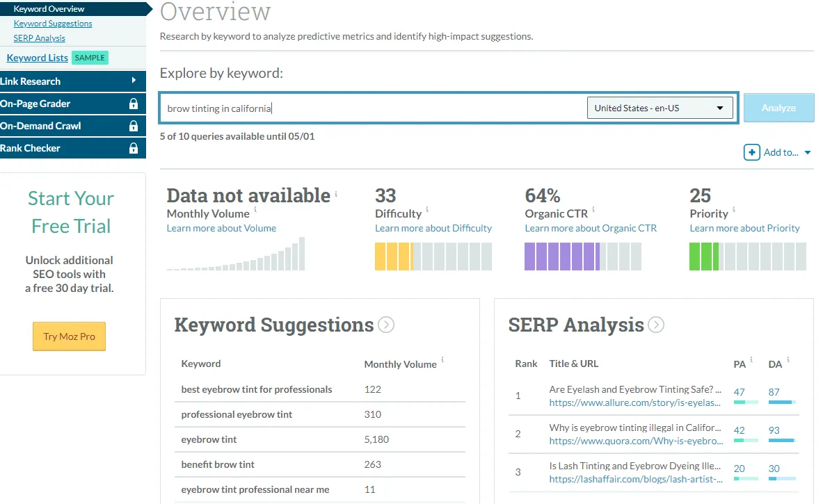Click the lock icon beside On-Demand Crawl
Screen dimensions: 823x504
point(133,126)
